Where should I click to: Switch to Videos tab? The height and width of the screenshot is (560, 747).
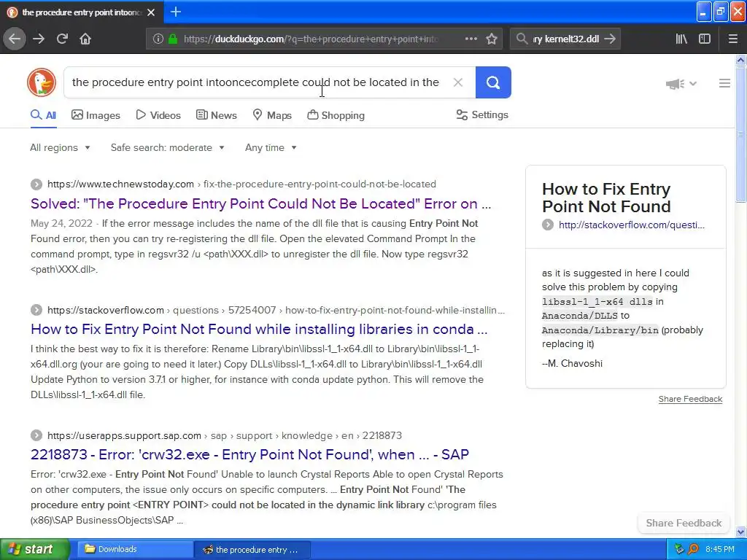click(x=158, y=115)
